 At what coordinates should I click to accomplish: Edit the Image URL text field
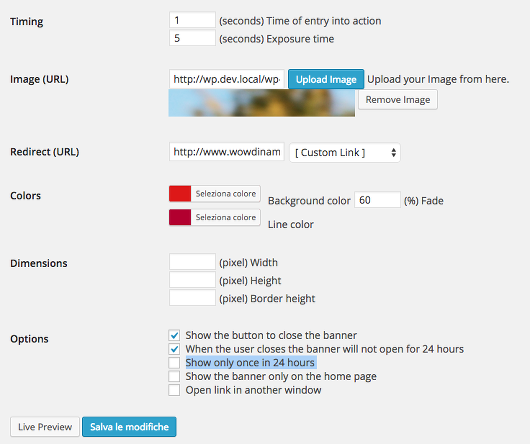227,79
